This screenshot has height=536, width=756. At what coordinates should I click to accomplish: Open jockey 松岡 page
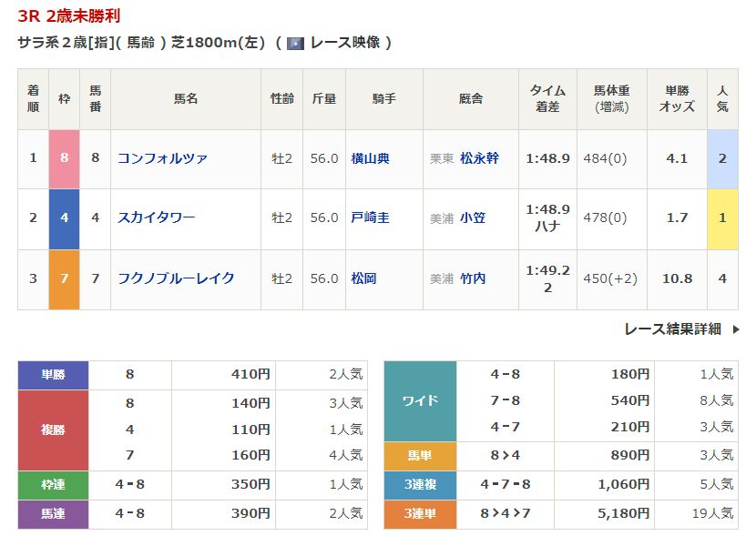tap(363, 278)
